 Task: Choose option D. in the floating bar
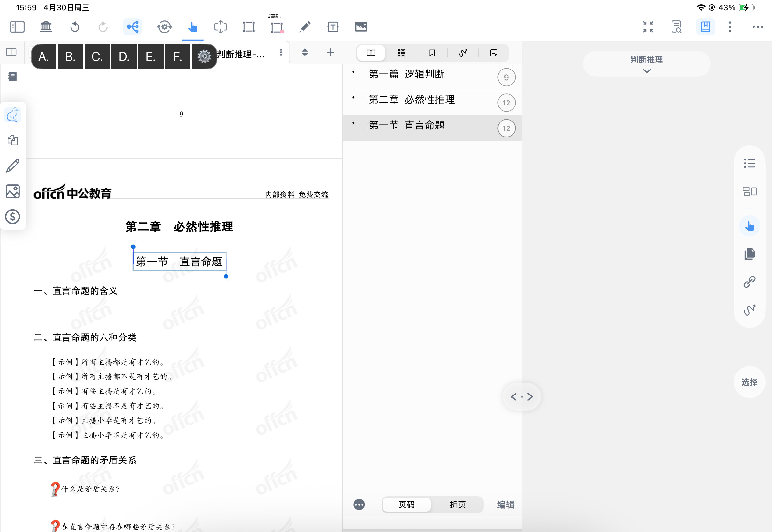pyautogui.click(x=124, y=57)
